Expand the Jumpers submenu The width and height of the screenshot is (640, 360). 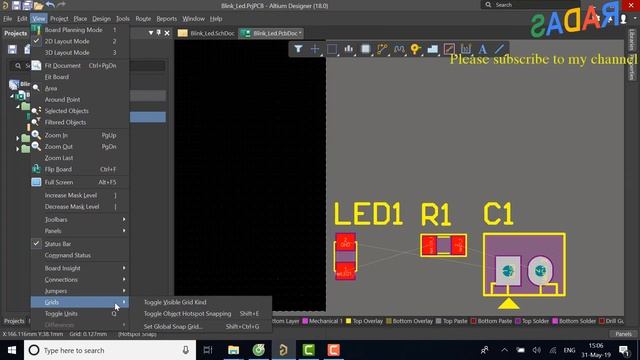[80, 291]
